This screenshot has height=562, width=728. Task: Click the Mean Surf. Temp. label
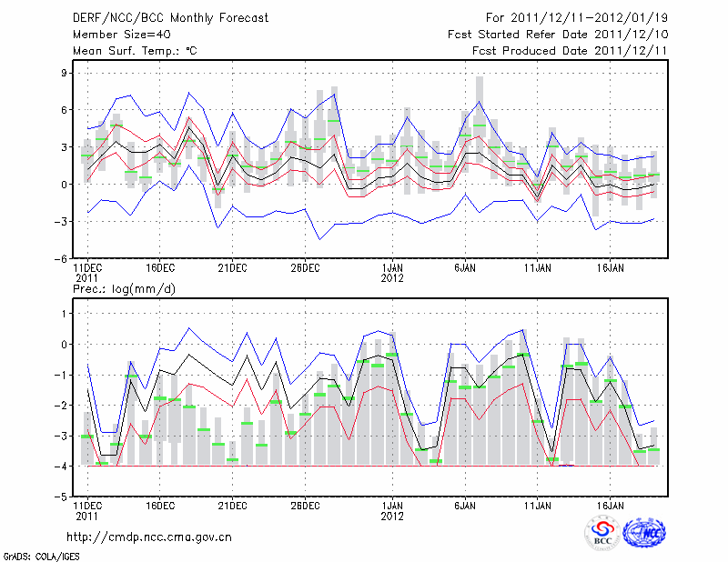(x=135, y=51)
